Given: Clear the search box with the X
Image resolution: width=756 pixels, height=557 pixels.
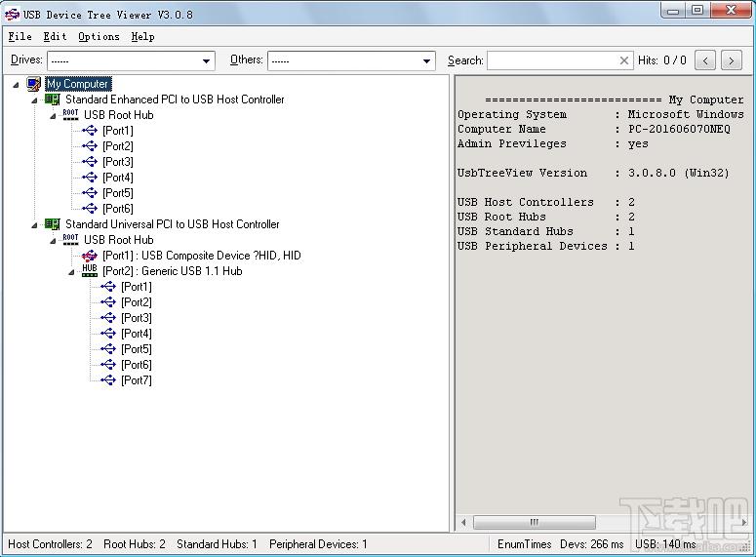Looking at the screenshot, I should [x=624, y=60].
